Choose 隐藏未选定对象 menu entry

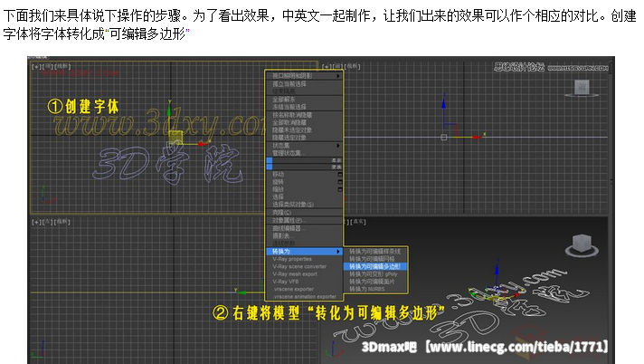(x=304, y=130)
